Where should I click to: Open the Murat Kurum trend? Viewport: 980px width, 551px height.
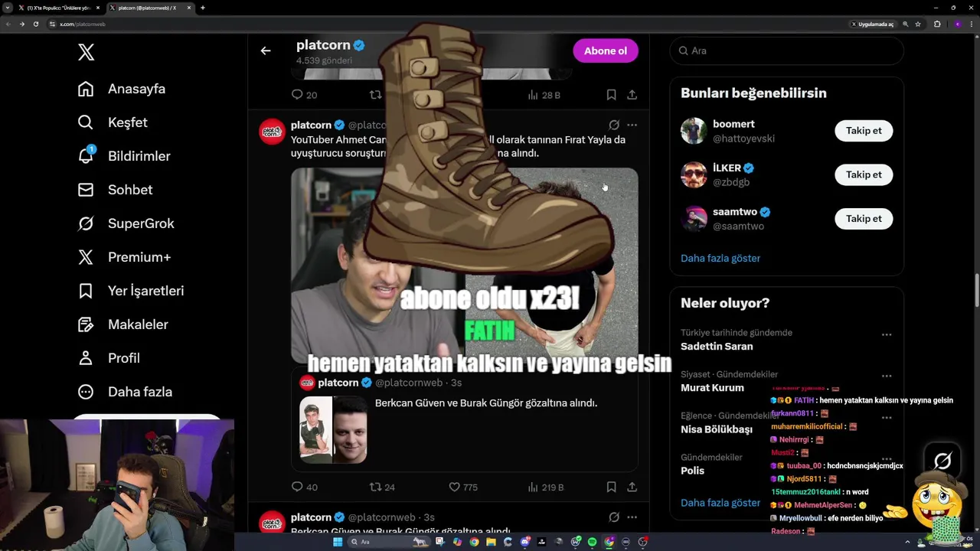pyautogui.click(x=712, y=387)
